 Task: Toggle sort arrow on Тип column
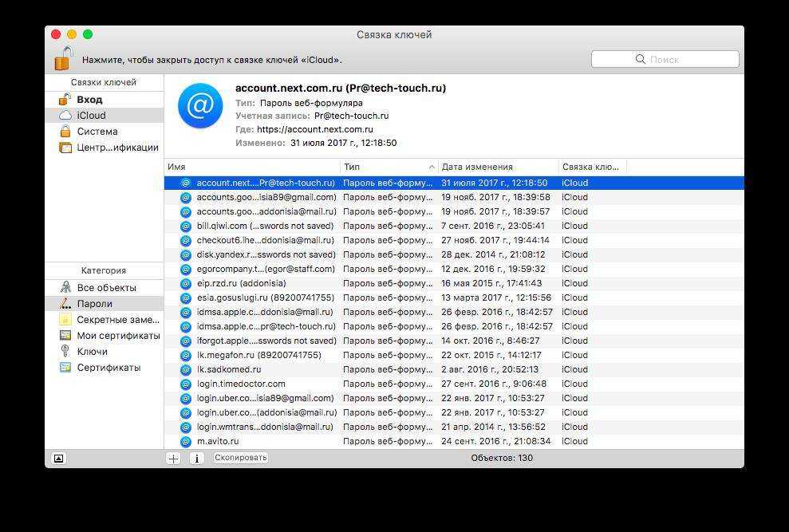pos(432,167)
